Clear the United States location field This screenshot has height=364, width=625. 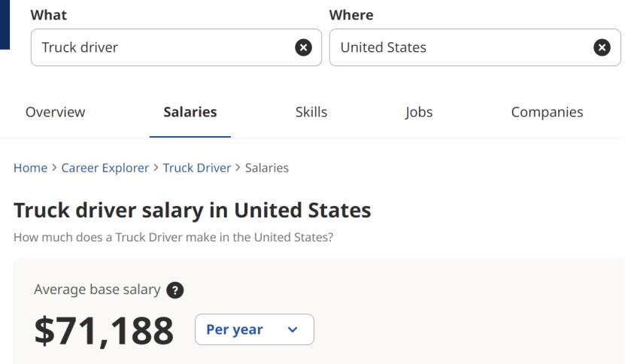click(x=602, y=47)
